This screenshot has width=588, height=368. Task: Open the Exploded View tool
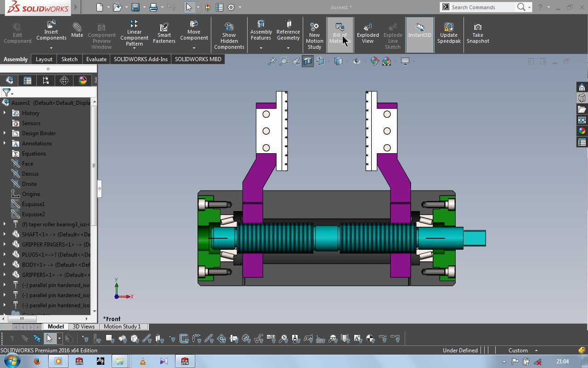(x=367, y=33)
